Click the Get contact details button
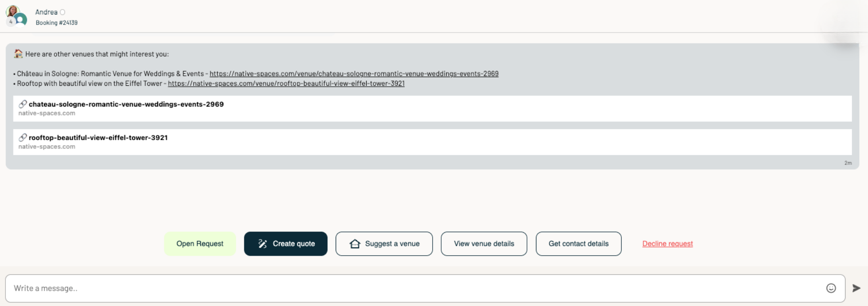Image resolution: width=868 pixels, height=306 pixels. click(578, 244)
